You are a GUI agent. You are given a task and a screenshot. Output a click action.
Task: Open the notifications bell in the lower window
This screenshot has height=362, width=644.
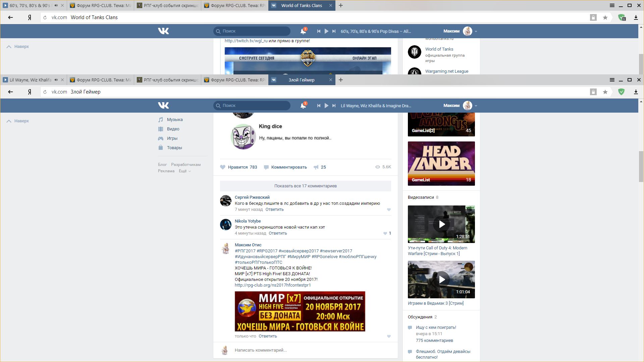coord(303,106)
